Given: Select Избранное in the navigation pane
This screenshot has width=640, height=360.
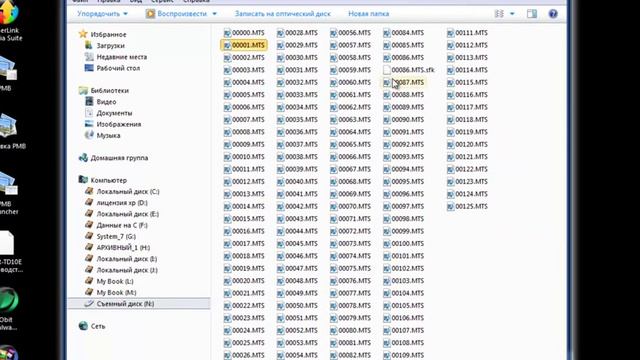Looking at the screenshot, I should click(x=108, y=35).
